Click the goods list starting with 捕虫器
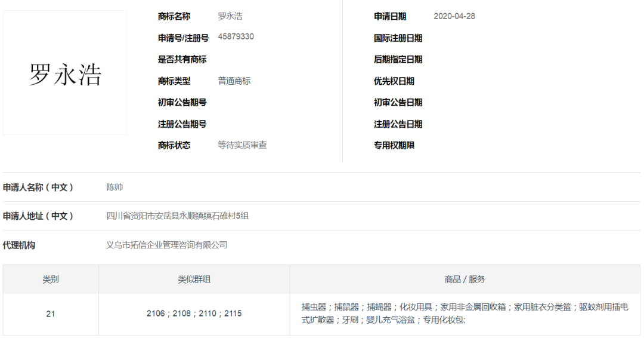 coord(465,314)
